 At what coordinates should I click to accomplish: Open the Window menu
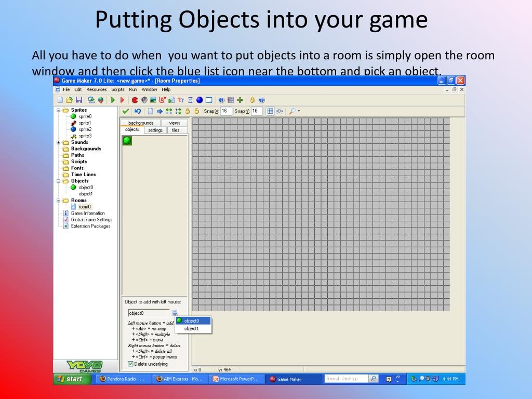pyautogui.click(x=149, y=89)
